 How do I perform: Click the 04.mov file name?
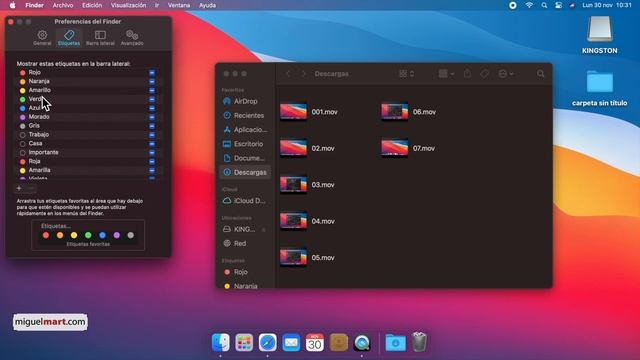point(323,221)
